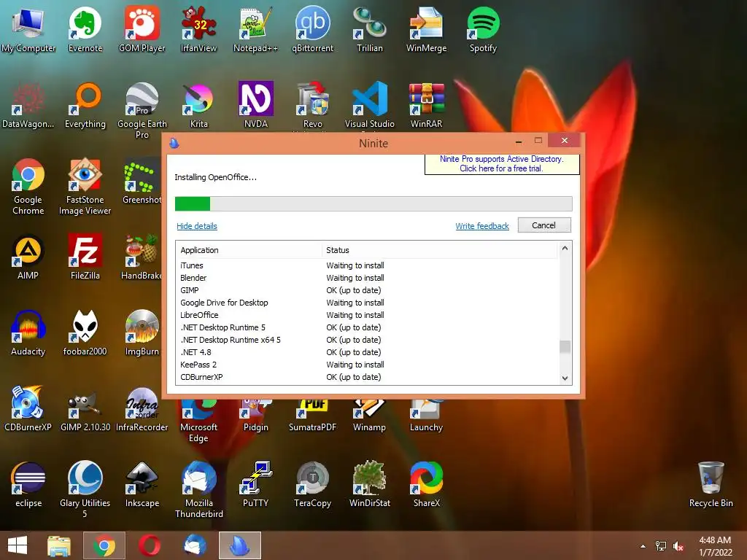Viewport: 747px width, 560px height.
Task: Select the Blender row in the list
Action: click(367, 278)
